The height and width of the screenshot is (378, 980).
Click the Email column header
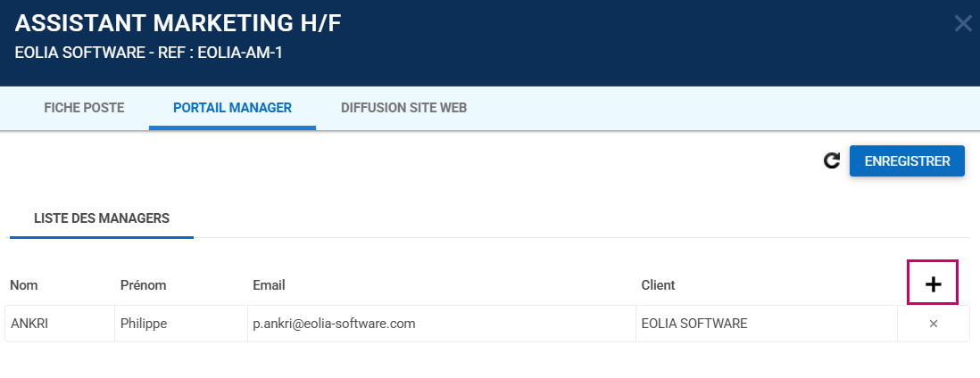pyautogui.click(x=269, y=285)
